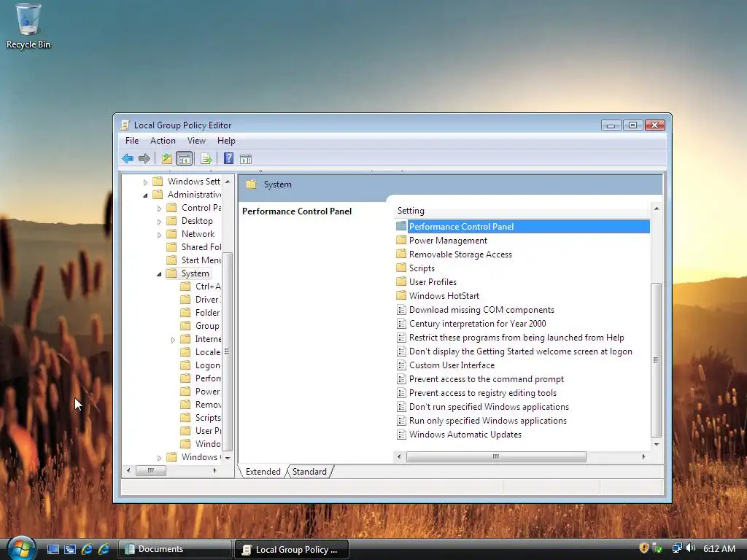
Task: Click Show Desktop quick launch icon
Action: [x=53, y=549]
